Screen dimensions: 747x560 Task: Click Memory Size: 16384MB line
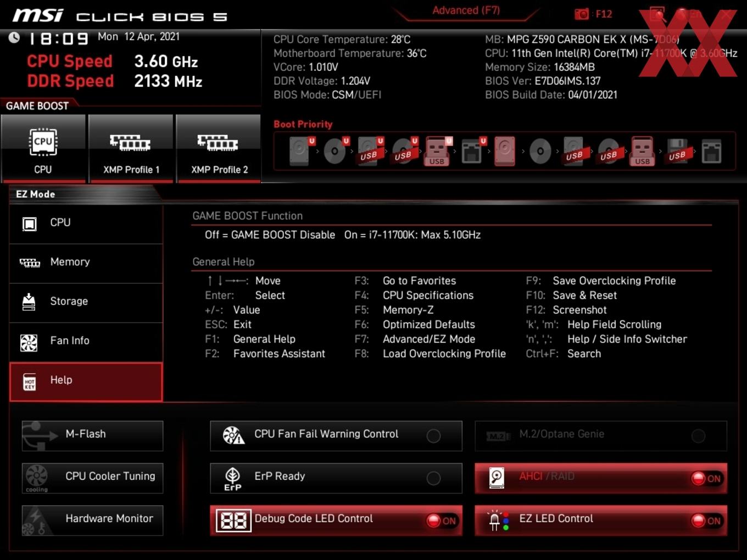pyautogui.click(x=540, y=67)
